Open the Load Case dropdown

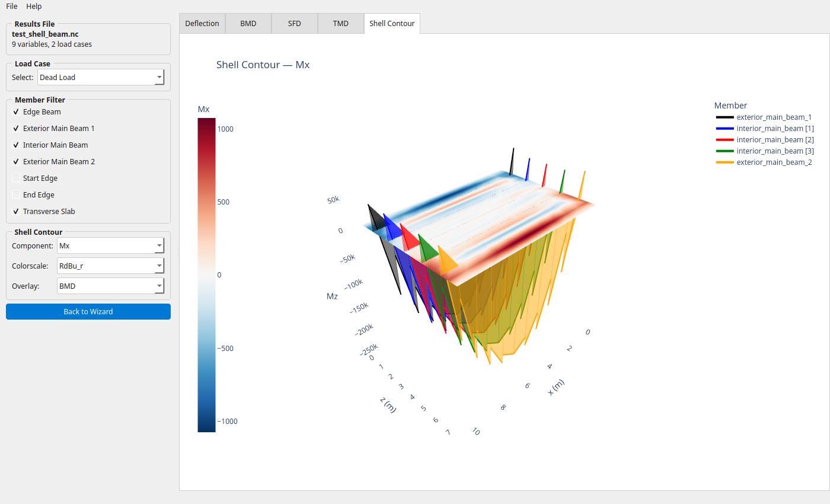[x=100, y=78]
